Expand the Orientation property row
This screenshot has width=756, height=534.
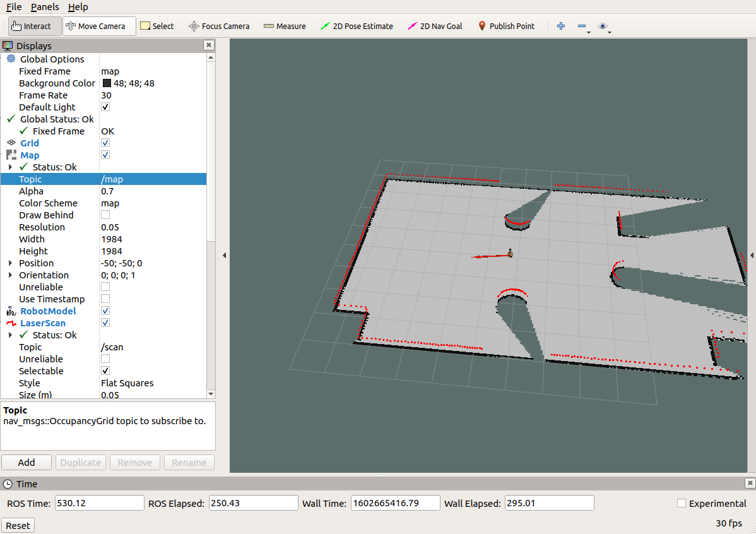(x=10, y=275)
